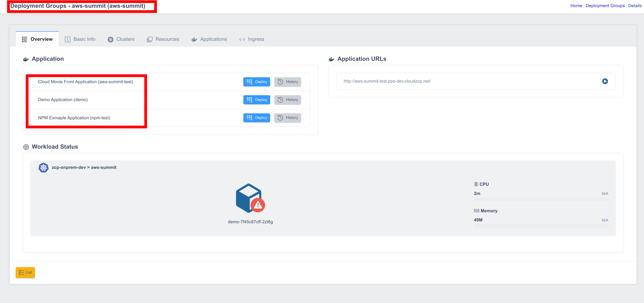View history of Cloud Movie Front Application
The height and width of the screenshot is (303, 644).
pyautogui.click(x=288, y=82)
